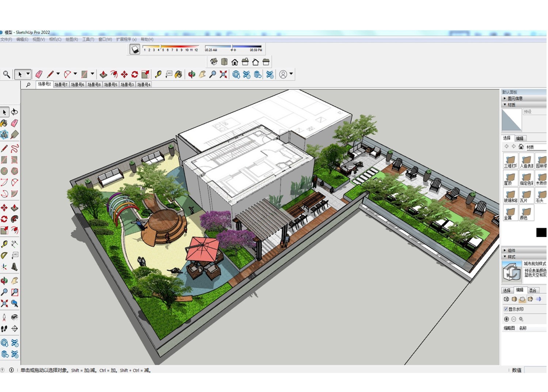Activate the Rotate tool in top toolbar

pyautogui.click(x=135, y=74)
